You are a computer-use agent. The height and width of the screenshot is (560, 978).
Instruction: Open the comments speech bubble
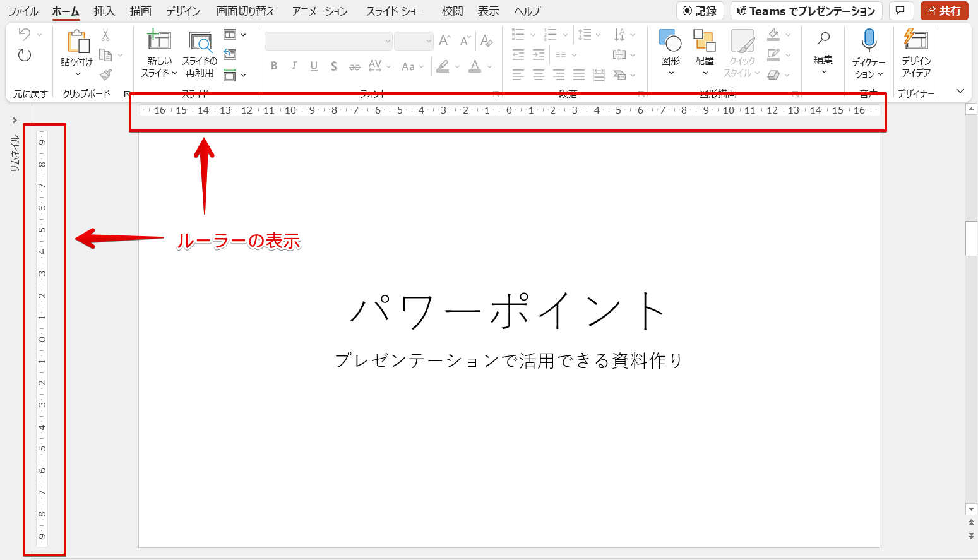click(x=900, y=11)
